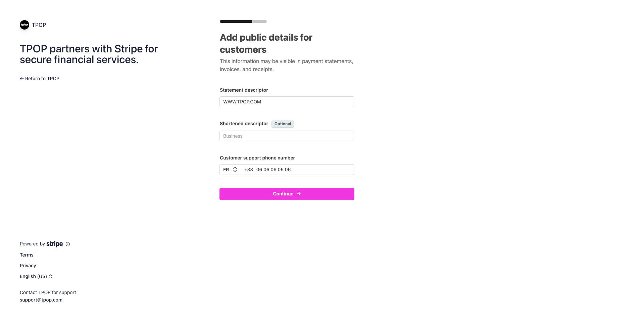This screenshot has width=644, height=322.
Task: Click the Customer support phone number label
Action: (257, 158)
